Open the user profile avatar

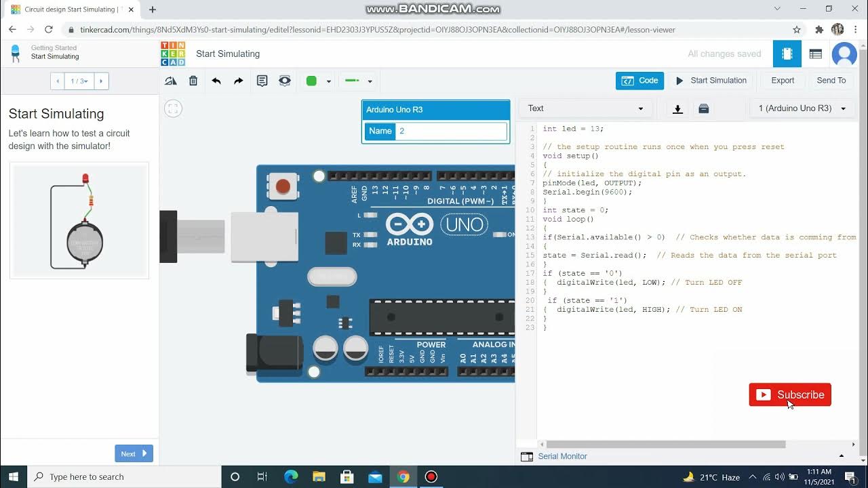coord(844,54)
